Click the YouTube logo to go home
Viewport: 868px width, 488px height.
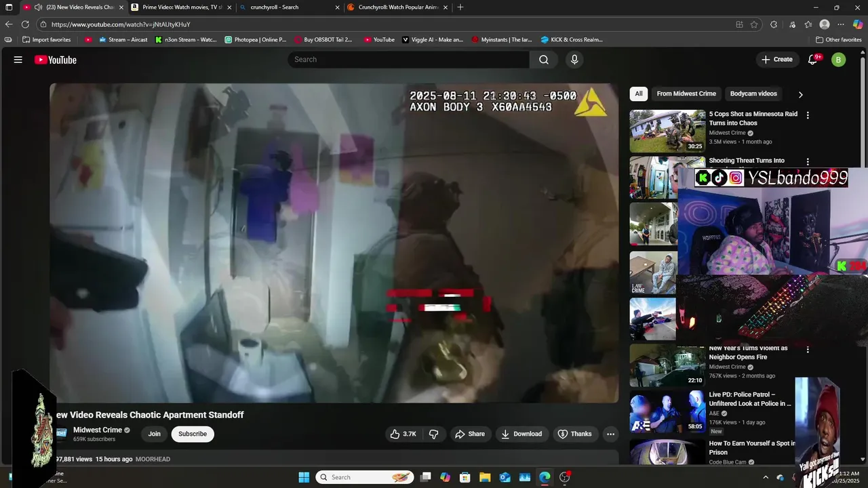click(56, 60)
